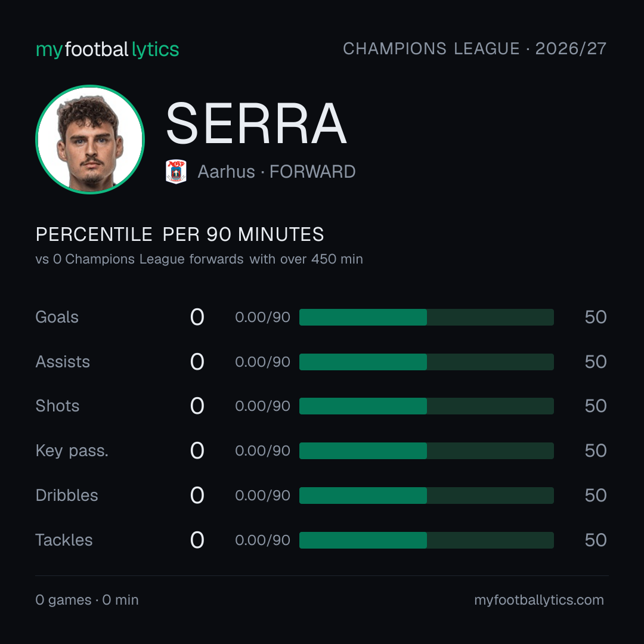Select the Dribbles percentile bar
Image resolution: width=644 pixels, height=644 pixels.
tap(426, 496)
